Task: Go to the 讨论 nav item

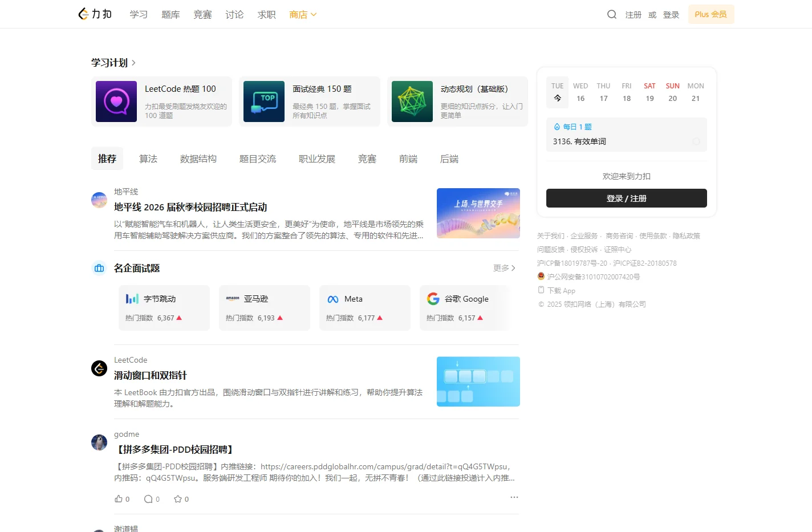Action: coord(234,14)
